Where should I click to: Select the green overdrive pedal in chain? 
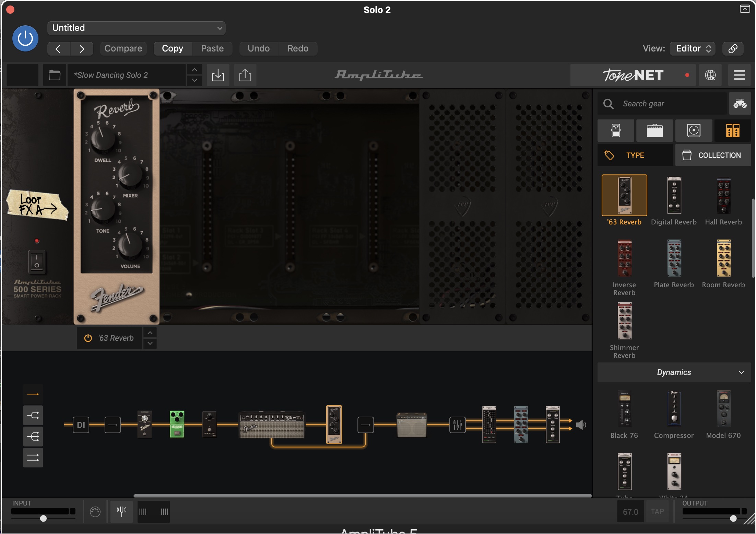pyautogui.click(x=177, y=424)
